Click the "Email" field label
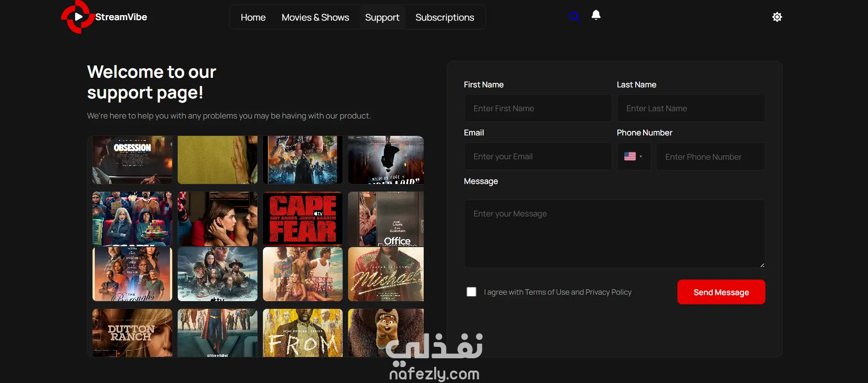Image resolution: width=868 pixels, height=383 pixels. click(474, 133)
